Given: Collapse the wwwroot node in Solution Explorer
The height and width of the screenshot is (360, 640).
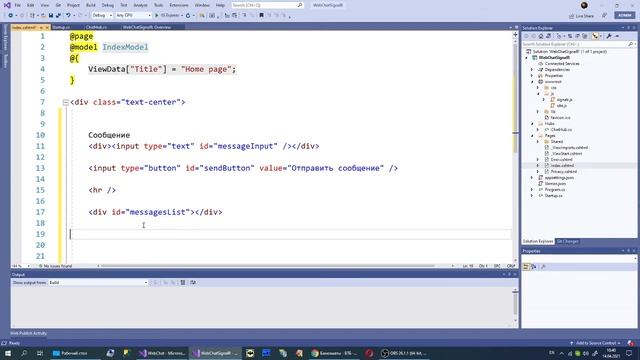Looking at the screenshot, I should tap(532, 82).
